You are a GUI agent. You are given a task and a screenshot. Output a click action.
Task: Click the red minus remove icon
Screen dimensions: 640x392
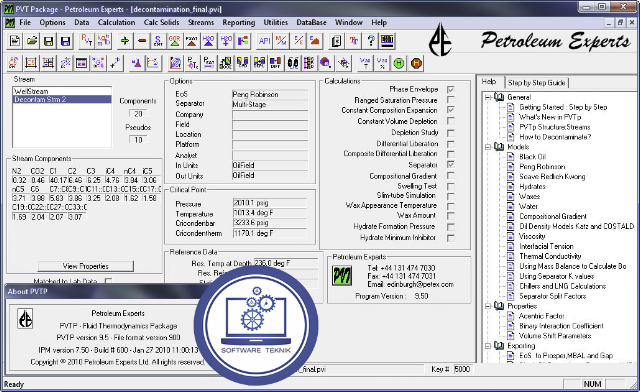click(x=142, y=41)
